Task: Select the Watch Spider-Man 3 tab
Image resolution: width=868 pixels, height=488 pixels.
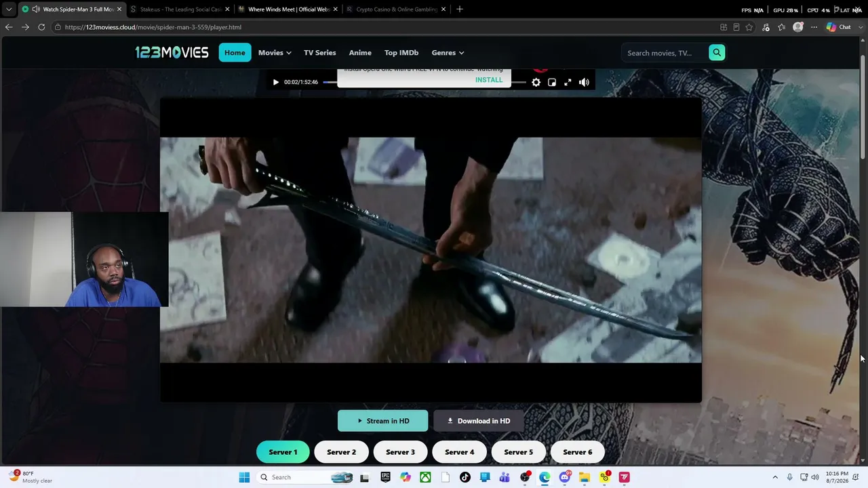Action: click(71, 9)
